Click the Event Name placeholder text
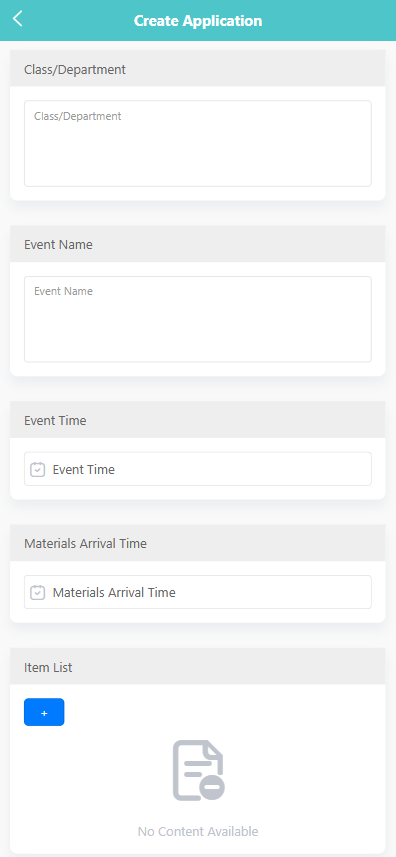 click(63, 291)
